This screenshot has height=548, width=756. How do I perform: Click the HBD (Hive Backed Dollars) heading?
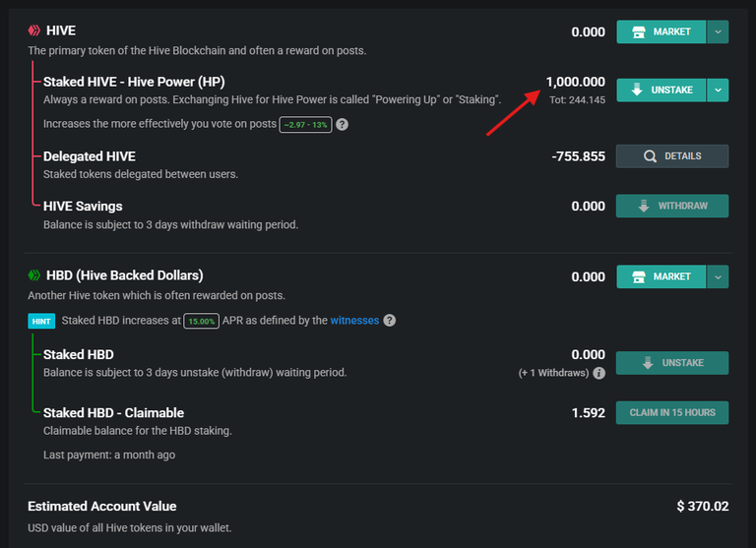coord(124,275)
